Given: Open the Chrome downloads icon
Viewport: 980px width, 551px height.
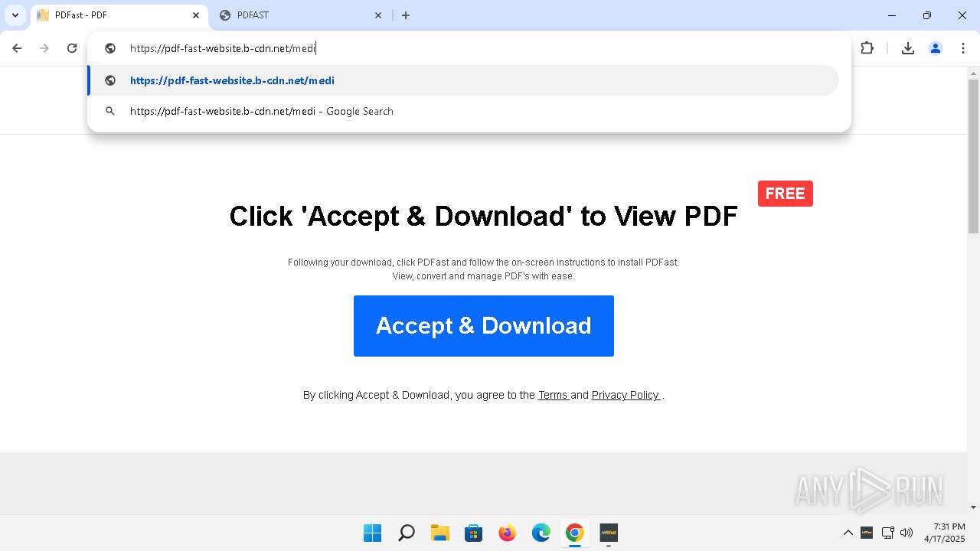Looking at the screenshot, I should [x=908, y=48].
